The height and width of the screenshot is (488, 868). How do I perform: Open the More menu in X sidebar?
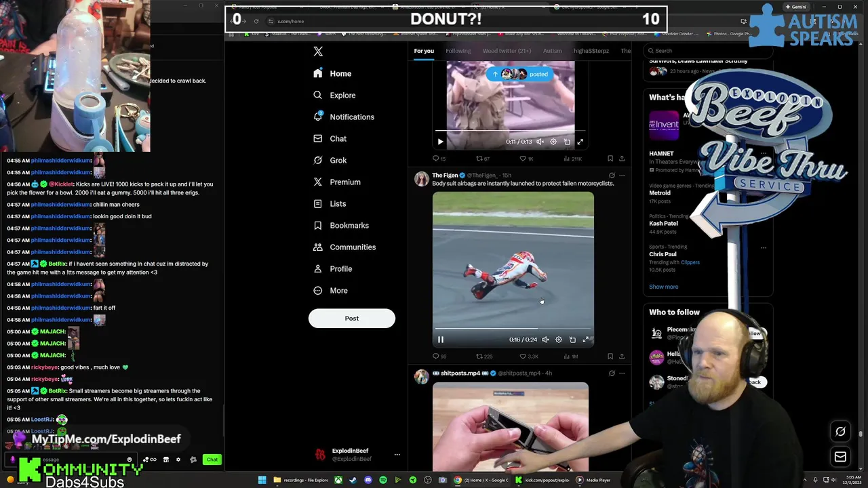pyautogui.click(x=331, y=290)
